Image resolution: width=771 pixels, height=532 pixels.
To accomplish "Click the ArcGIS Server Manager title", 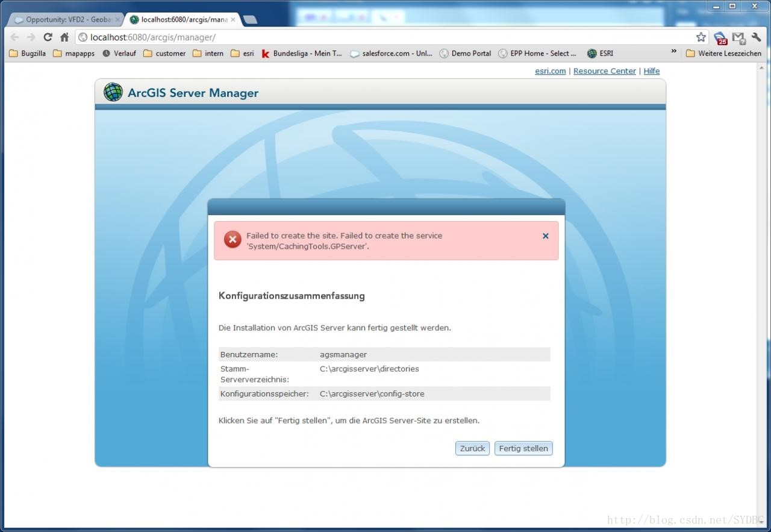I will [193, 93].
